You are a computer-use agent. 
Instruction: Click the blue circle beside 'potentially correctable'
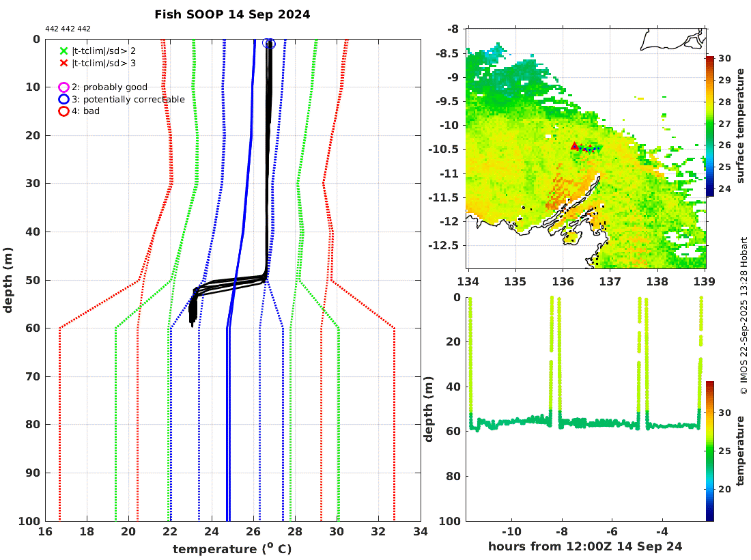pos(63,99)
